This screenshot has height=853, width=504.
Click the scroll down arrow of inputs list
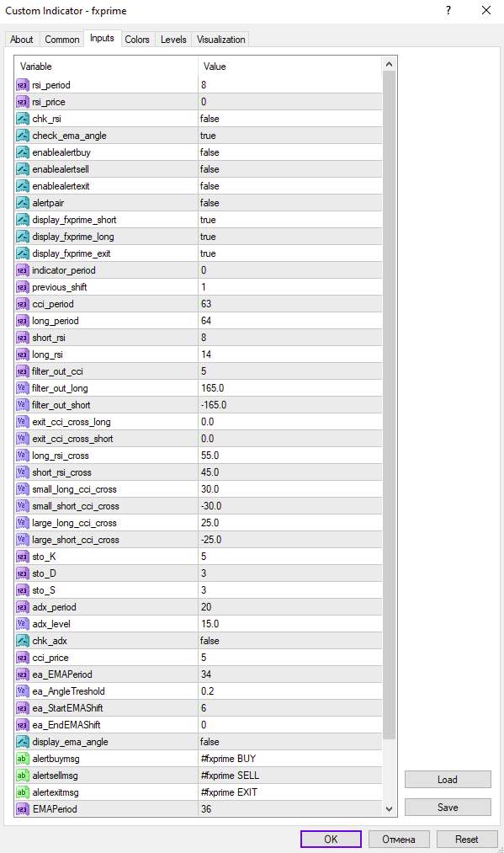tap(389, 809)
